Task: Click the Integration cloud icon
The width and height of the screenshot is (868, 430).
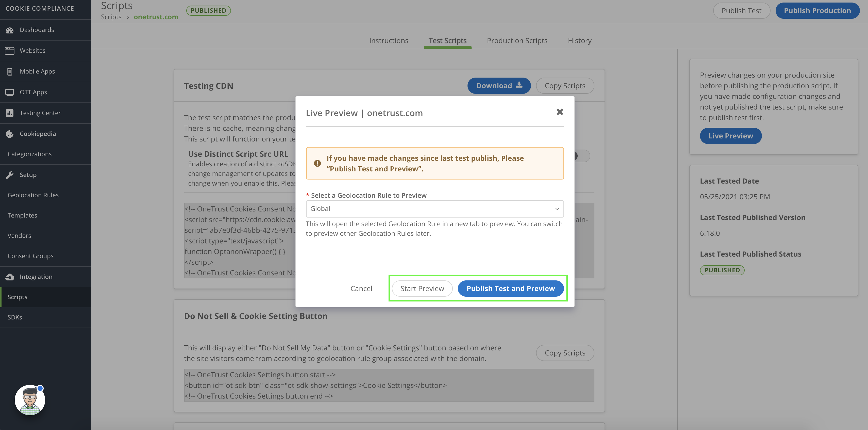Action: [10, 277]
